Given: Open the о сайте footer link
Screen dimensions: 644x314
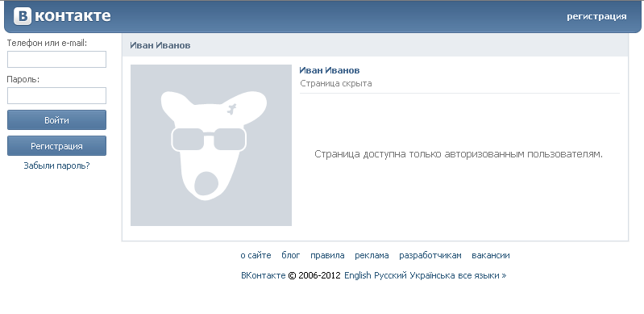Looking at the screenshot, I should 256,255.
